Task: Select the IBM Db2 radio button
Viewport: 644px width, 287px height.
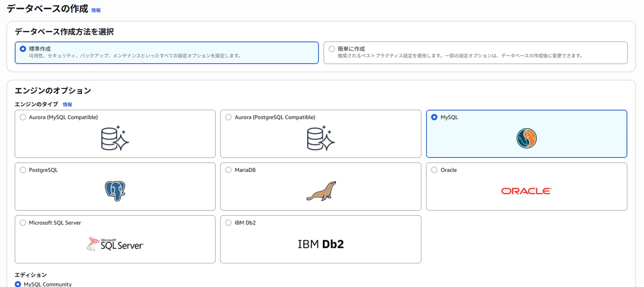Action: [x=228, y=222]
